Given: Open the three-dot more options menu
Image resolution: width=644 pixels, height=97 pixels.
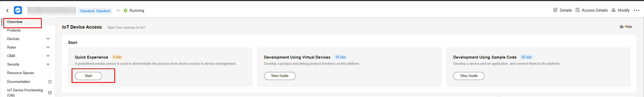Looking at the screenshot, I should (637, 11).
